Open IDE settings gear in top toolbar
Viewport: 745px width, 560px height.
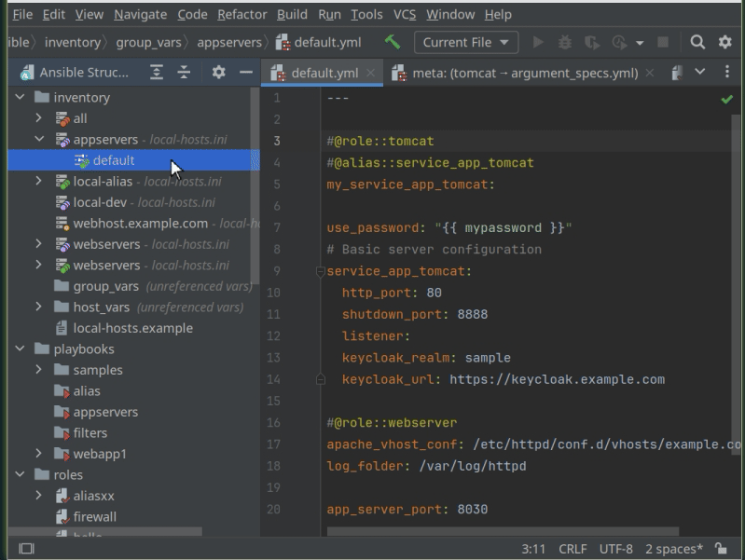[x=724, y=42]
